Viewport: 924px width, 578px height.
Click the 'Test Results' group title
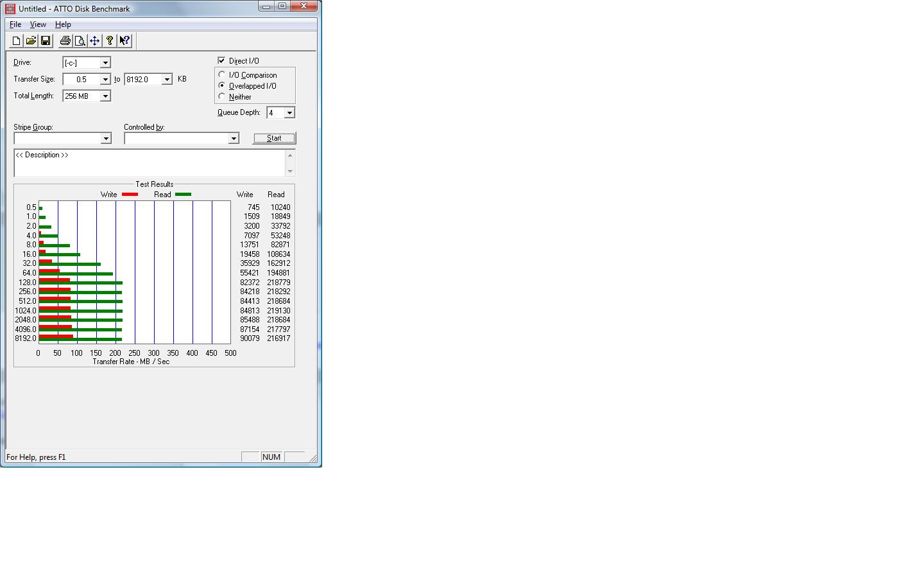tap(154, 184)
